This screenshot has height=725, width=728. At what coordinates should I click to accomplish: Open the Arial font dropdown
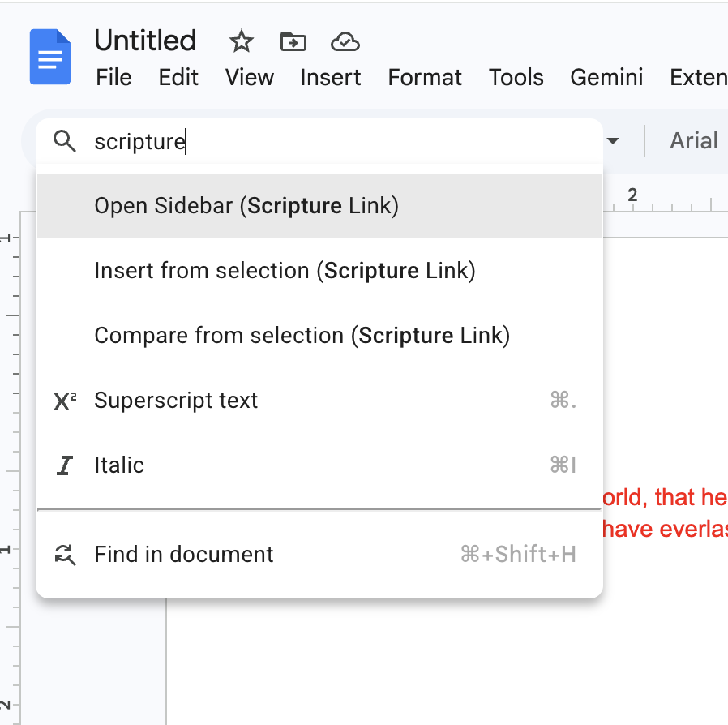click(x=694, y=141)
